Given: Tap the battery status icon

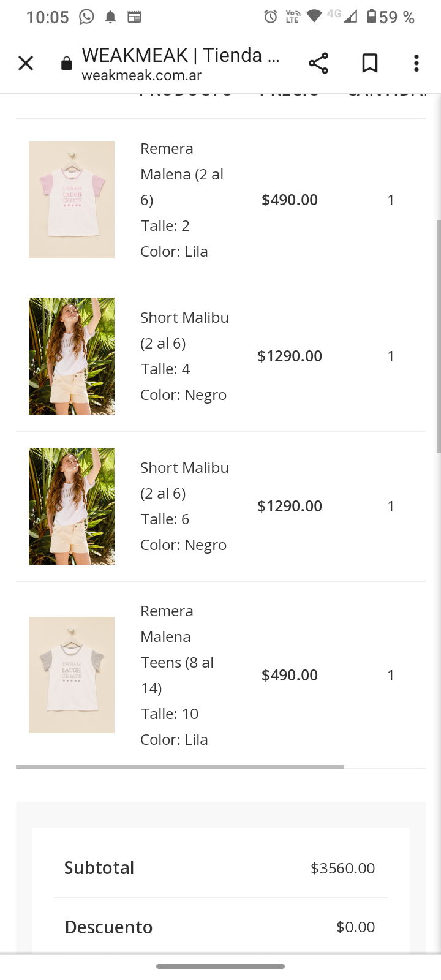Looking at the screenshot, I should tap(372, 17).
